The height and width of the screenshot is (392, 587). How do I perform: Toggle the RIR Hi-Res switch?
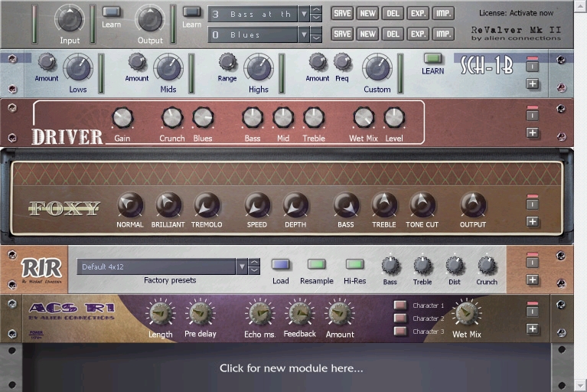pyautogui.click(x=354, y=264)
